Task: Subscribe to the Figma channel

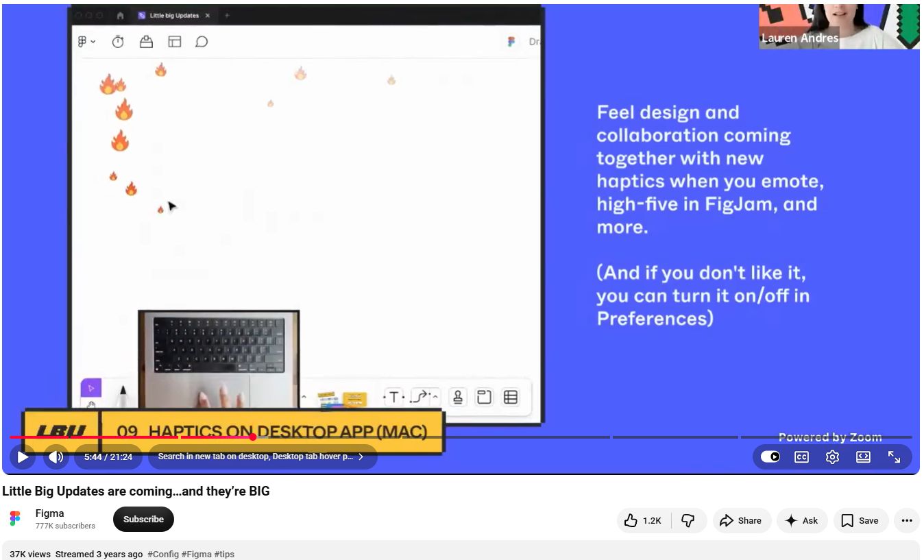Action: (143, 520)
